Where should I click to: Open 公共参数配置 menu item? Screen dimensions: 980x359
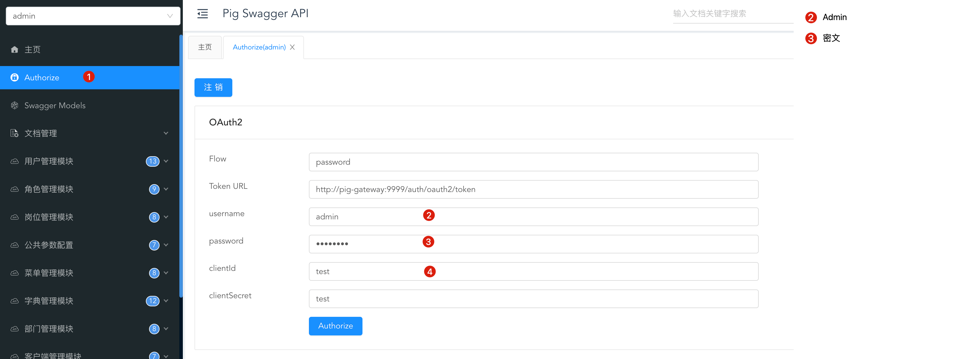(x=49, y=245)
